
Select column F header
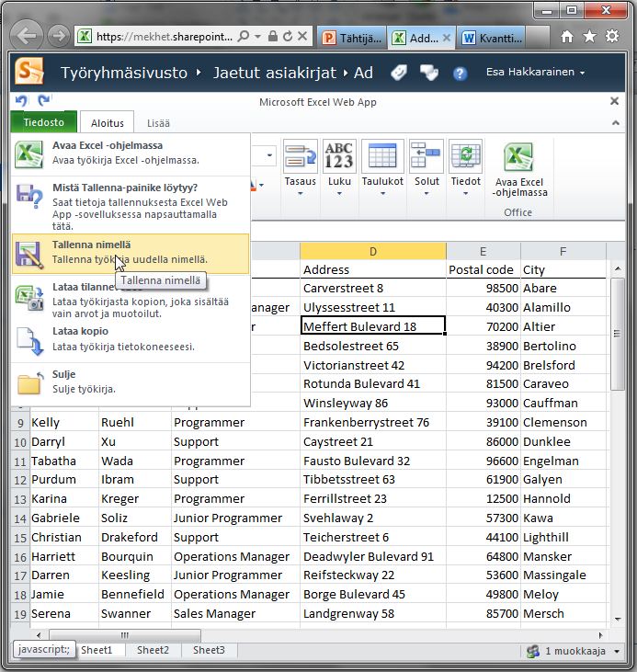(x=563, y=251)
